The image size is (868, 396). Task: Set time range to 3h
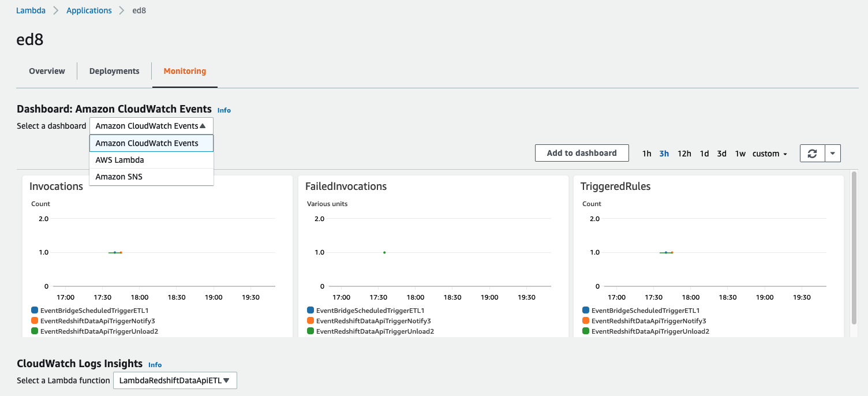click(x=664, y=154)
